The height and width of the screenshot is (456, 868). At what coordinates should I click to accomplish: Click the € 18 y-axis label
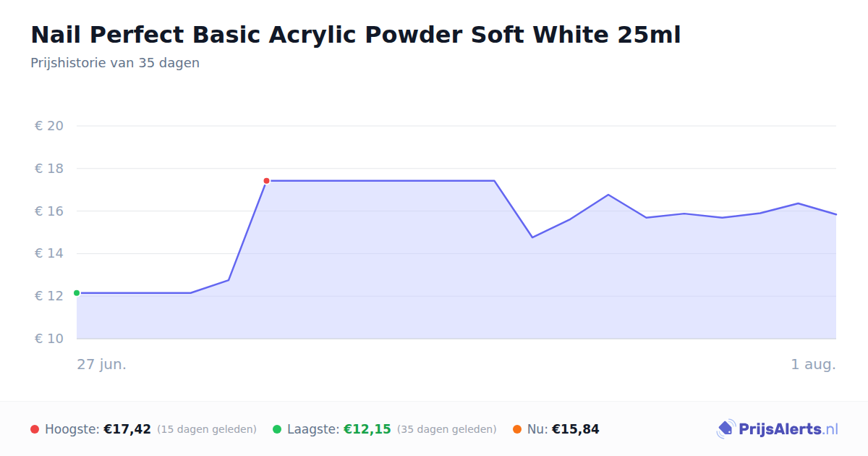click(x=49, y=169)
